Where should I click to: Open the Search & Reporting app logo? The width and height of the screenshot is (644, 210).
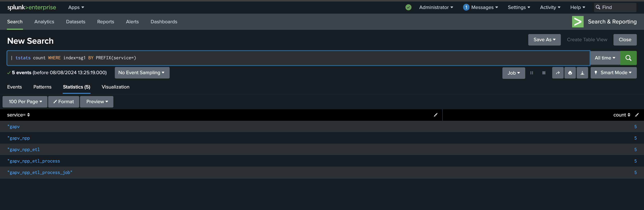tap(578, 22)
